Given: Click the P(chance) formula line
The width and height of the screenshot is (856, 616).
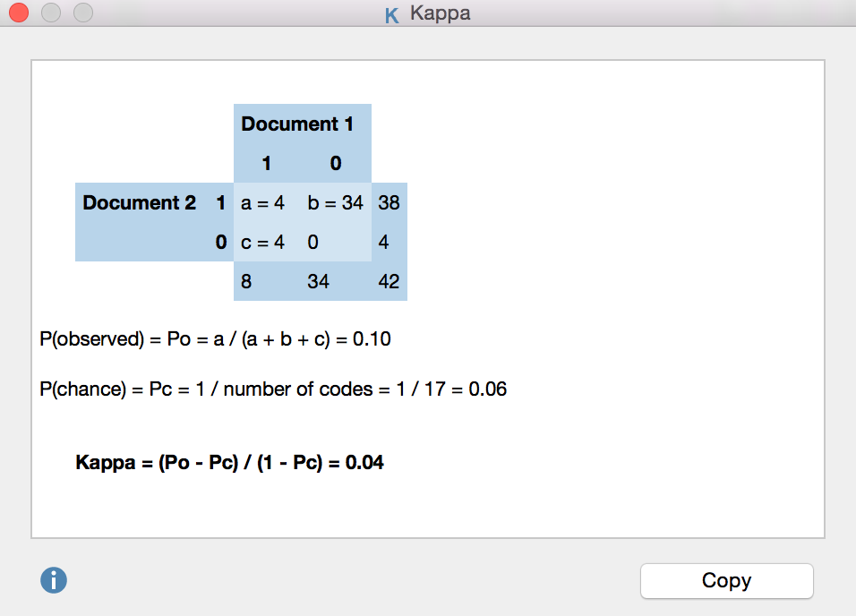Looking at the screenshot, I should coord(274,390).
